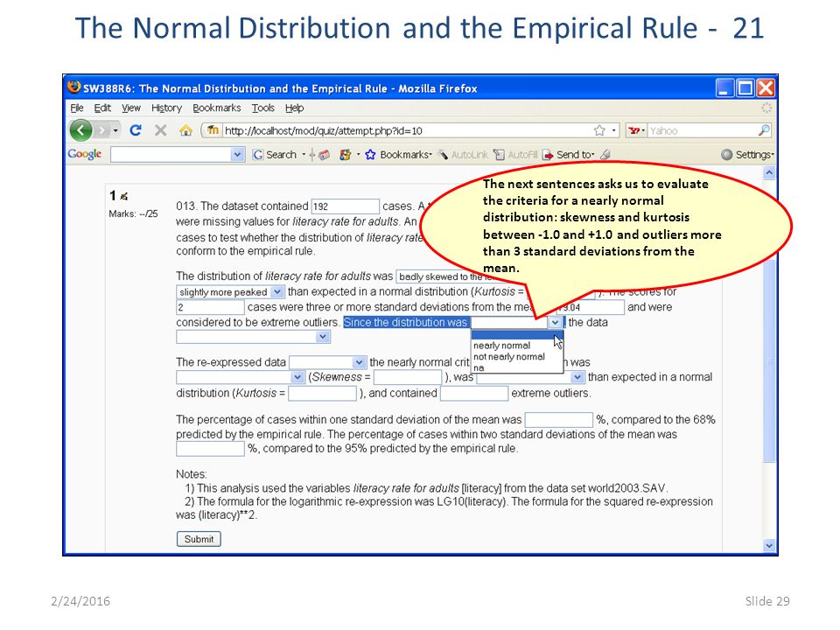Click the two standard deviations percentage field
Image resolution: width=840 pixels, height=630 pixels.
210,448
